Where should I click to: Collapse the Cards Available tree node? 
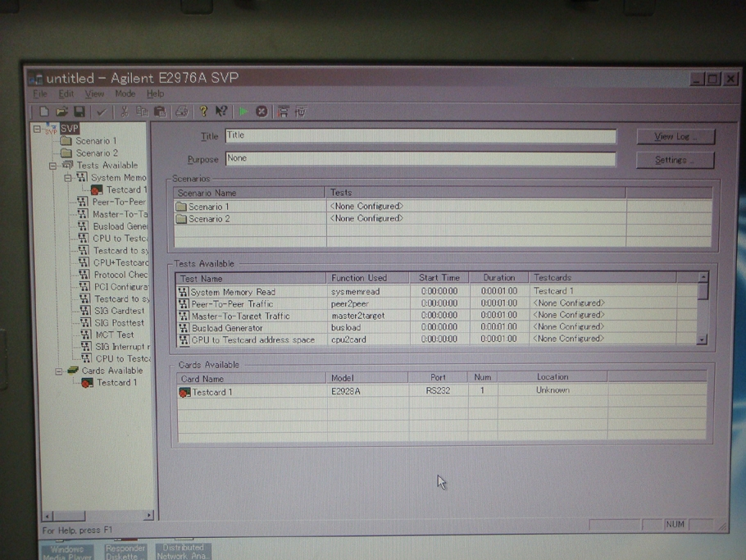tap(58, 371)
